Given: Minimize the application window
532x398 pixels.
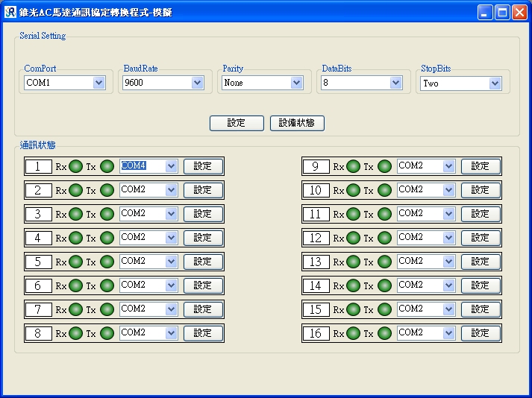Looking at the screenshot, I should pos(485,13).
